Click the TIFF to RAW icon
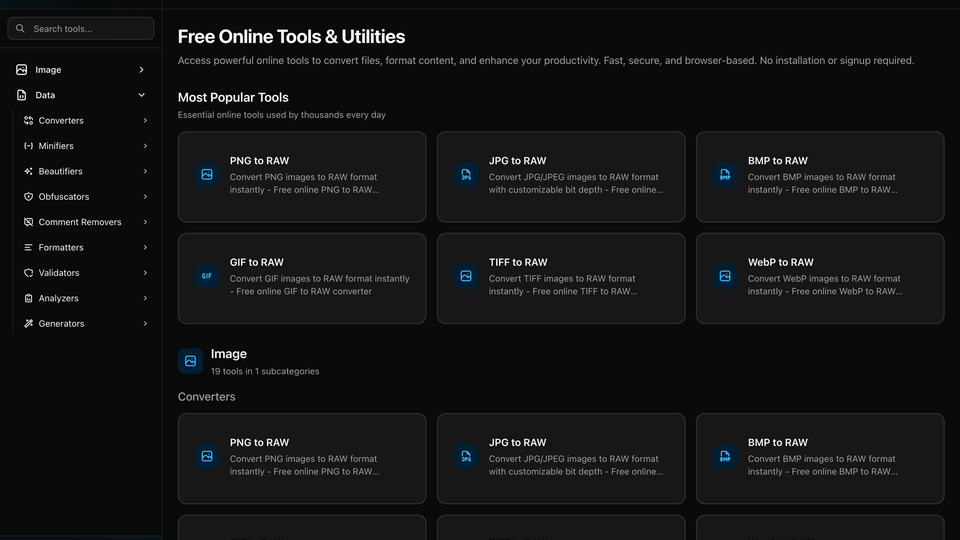This screenshot has height=540, width=960. tap(466, 276)
